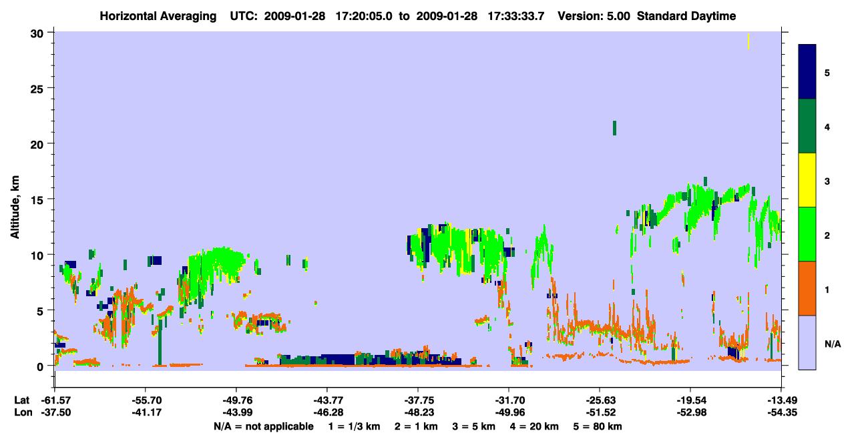Screen dimensions: 868x445
Task: Click the dark blue colorbar segment labeled 5
Action: tap(807, 72)
